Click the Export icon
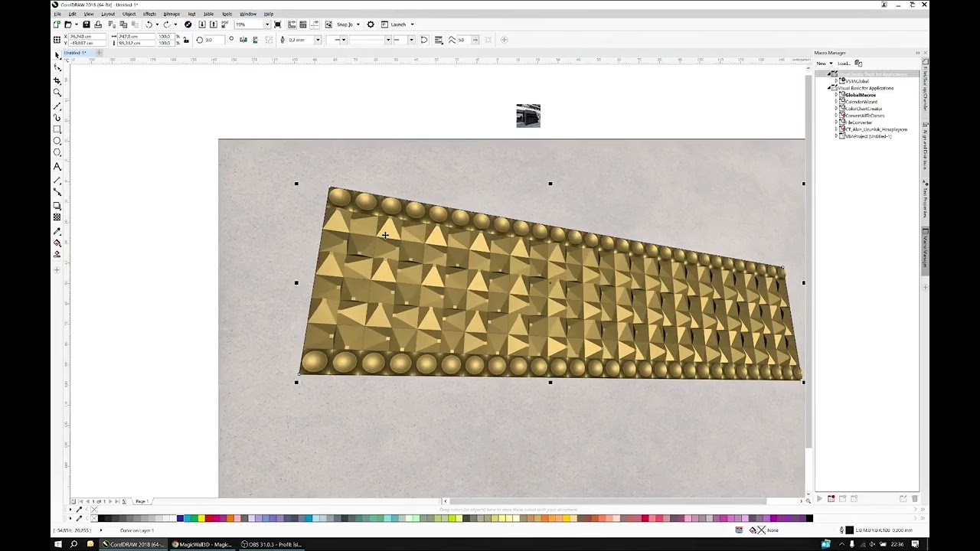 213,24
